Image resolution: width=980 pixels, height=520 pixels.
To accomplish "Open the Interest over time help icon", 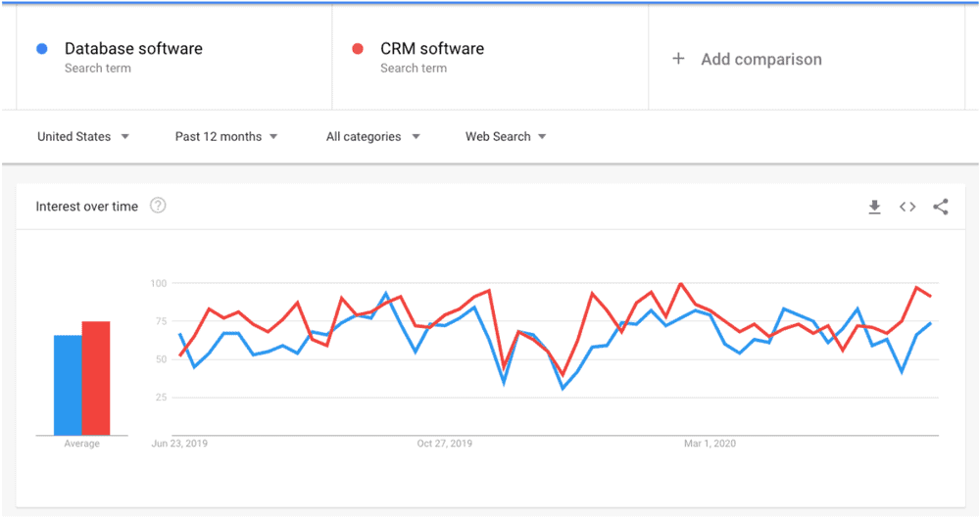I will (x=158, y=206).
